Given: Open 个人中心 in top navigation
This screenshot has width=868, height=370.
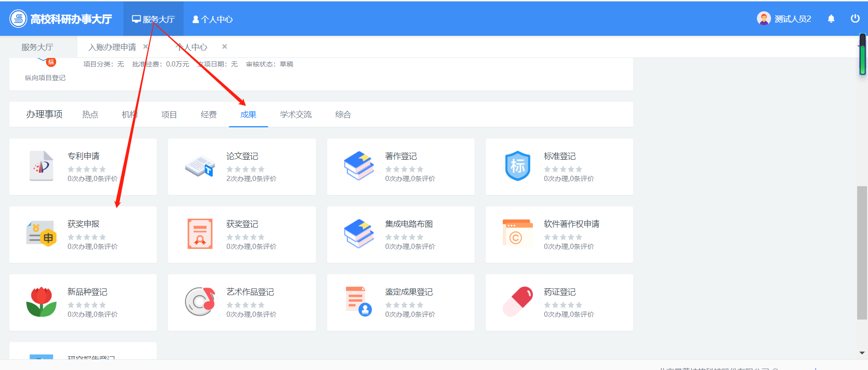Looking at the screenshot, I should pyautogui.click(x=213, y=19).
